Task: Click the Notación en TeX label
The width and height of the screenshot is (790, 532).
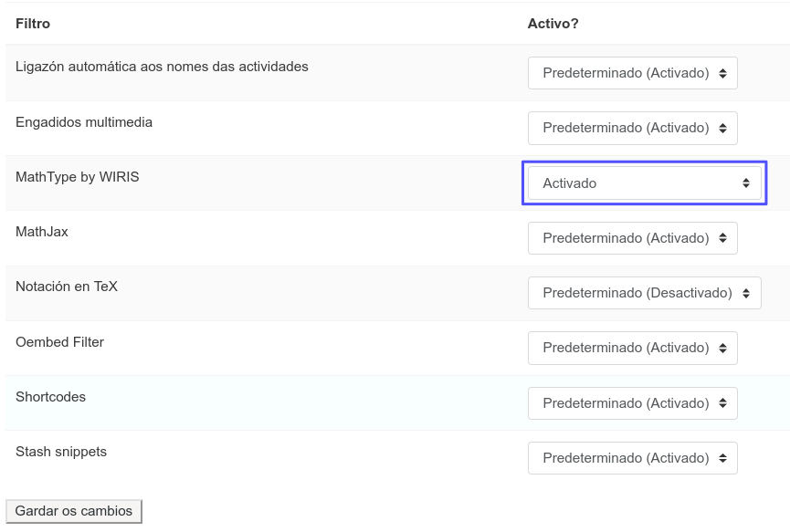Action: (x=67, y=287)
